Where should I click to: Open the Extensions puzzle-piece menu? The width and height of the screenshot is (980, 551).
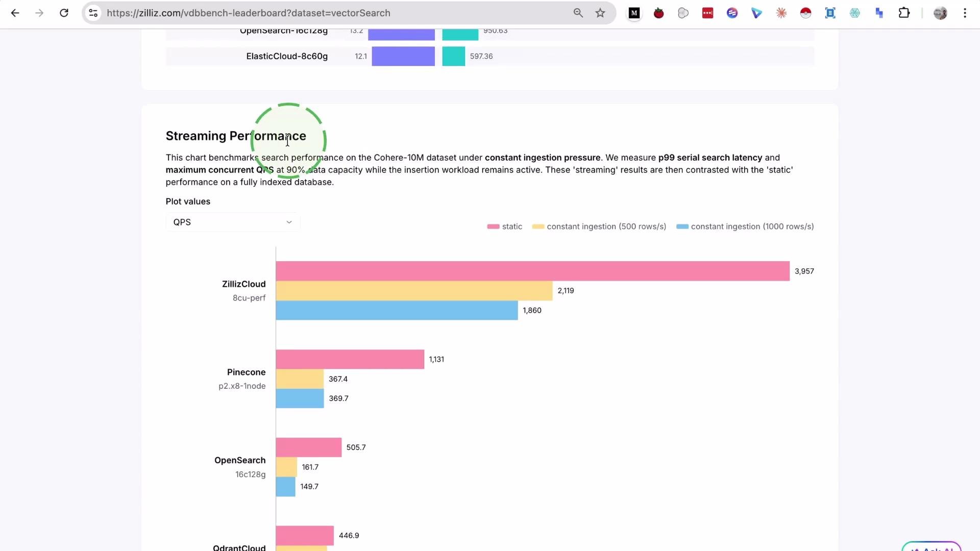(x=904, y=13)
